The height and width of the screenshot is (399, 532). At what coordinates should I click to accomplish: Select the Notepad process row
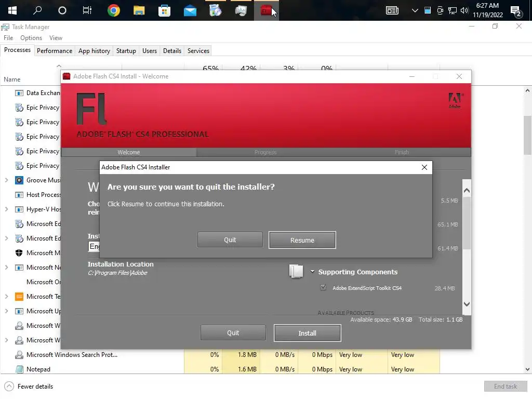click(220, 369)
